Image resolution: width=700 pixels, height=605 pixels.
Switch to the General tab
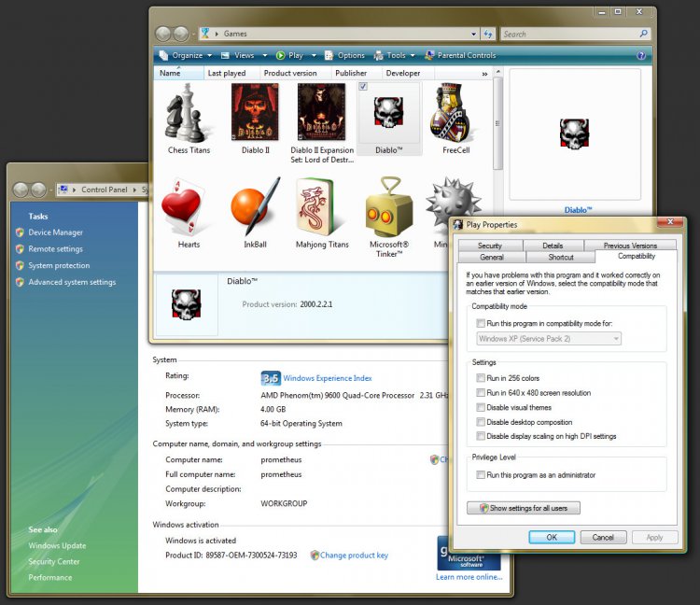click(x=492, y=257)
